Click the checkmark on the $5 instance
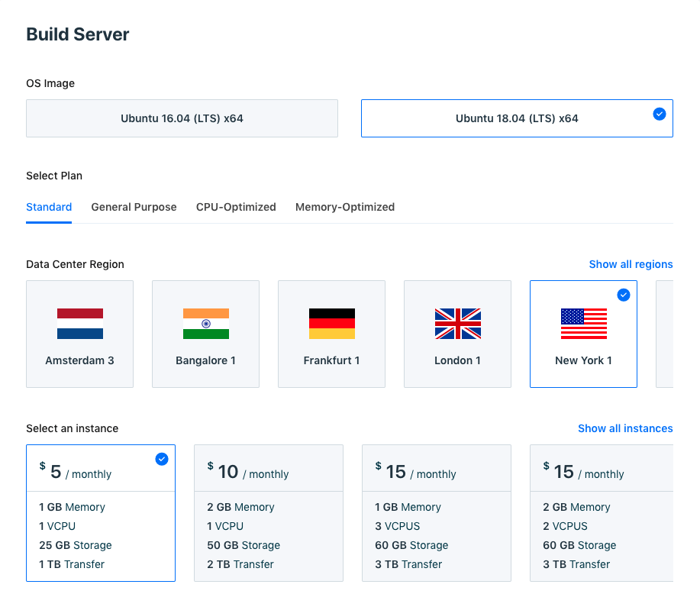The width and height of the screenshot is (700, 607). pyautogui.click(x=161, y=459)
